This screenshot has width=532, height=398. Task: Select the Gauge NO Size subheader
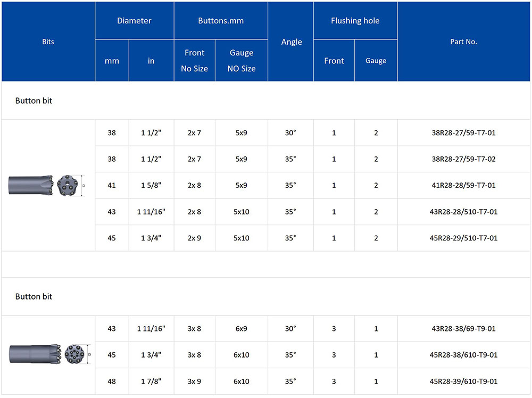[242, 61]
